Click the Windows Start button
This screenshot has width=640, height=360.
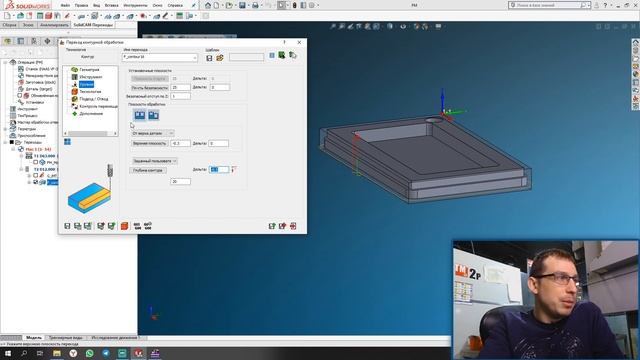(x=8, y=353)
